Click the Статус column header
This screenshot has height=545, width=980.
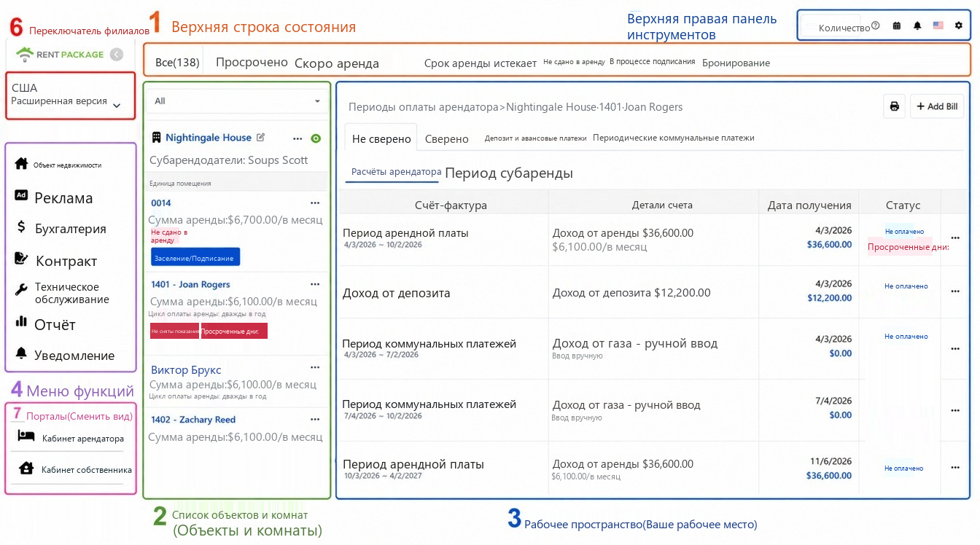[903, 205]
